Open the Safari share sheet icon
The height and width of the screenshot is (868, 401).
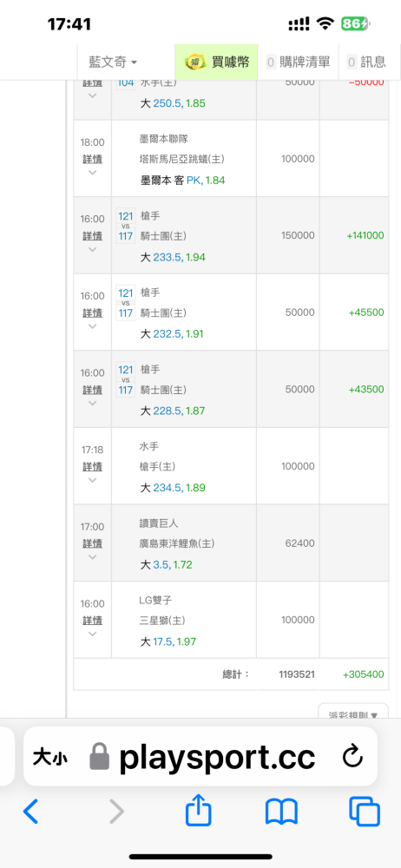pyautogui.click(x=198, y=810)
